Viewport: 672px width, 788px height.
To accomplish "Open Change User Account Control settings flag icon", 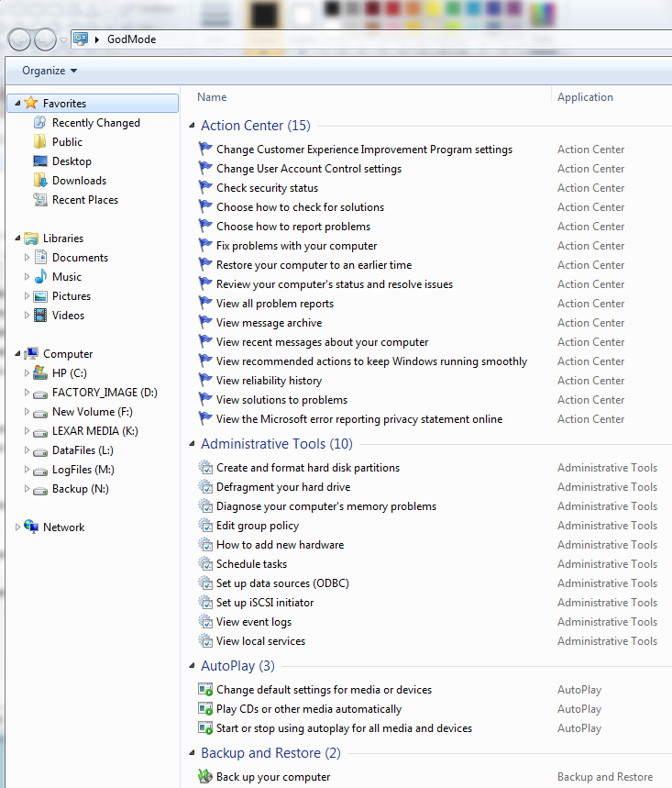I will click(205, 168).
